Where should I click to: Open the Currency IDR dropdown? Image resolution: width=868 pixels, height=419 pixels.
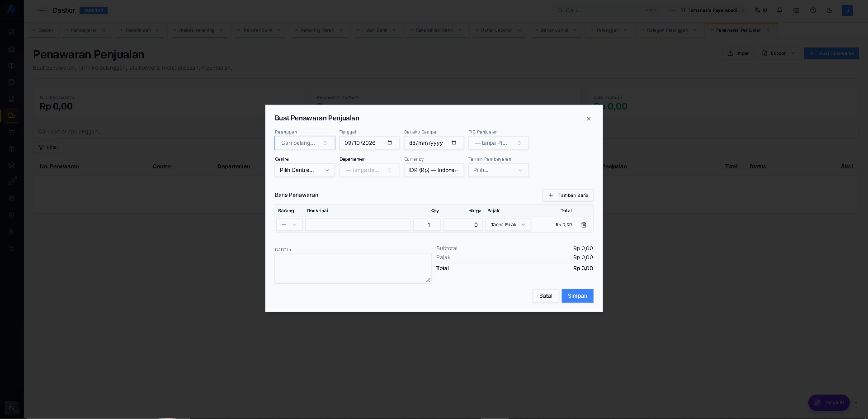coord(434,170)
